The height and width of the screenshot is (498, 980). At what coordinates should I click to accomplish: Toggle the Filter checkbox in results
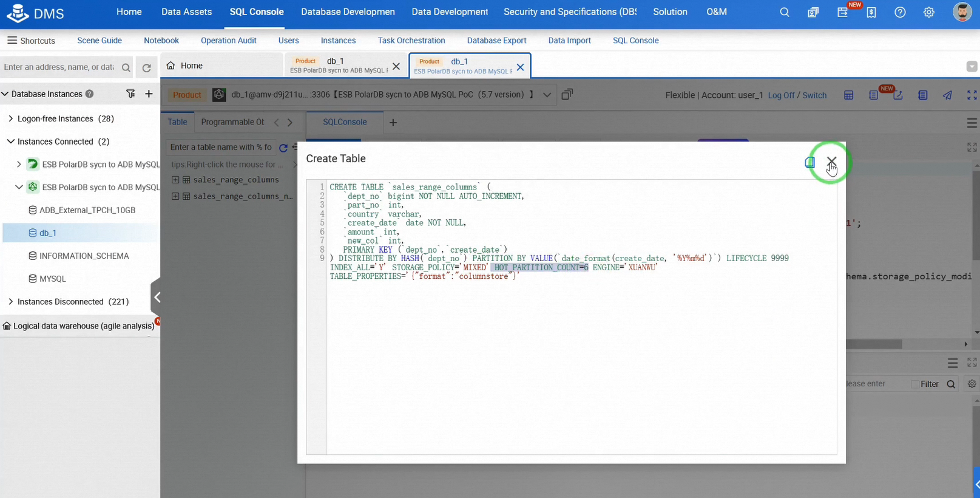coord(914,384)
